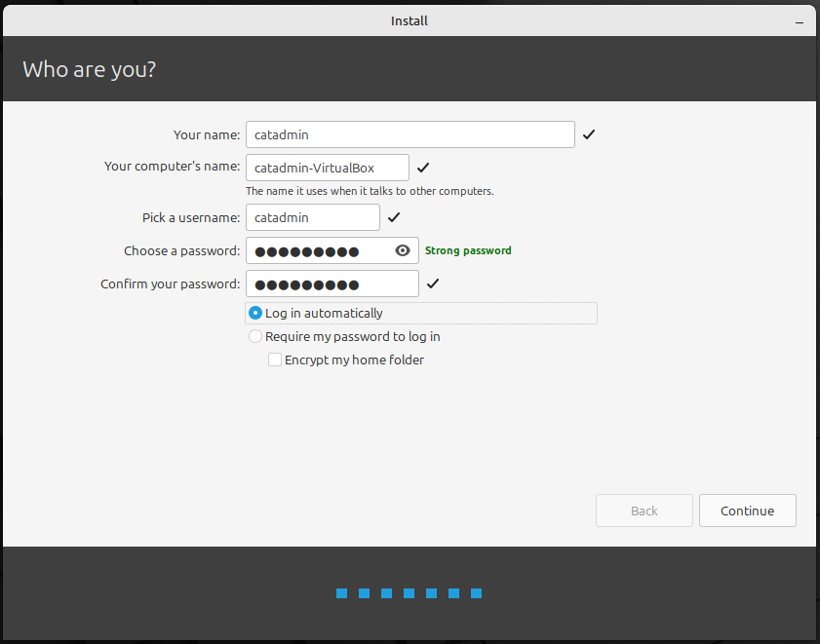Click the middle blue progress dot

pos(410,593)
